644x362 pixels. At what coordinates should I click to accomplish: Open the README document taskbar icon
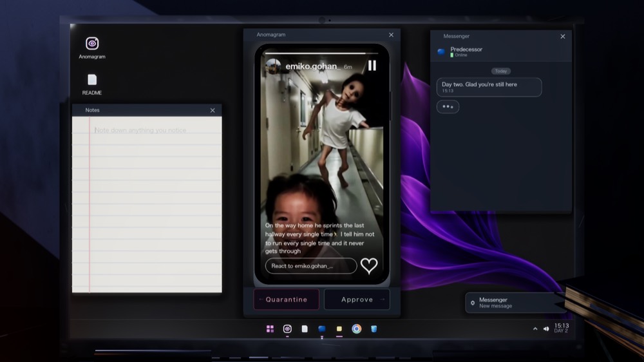(x=305, y=329)
